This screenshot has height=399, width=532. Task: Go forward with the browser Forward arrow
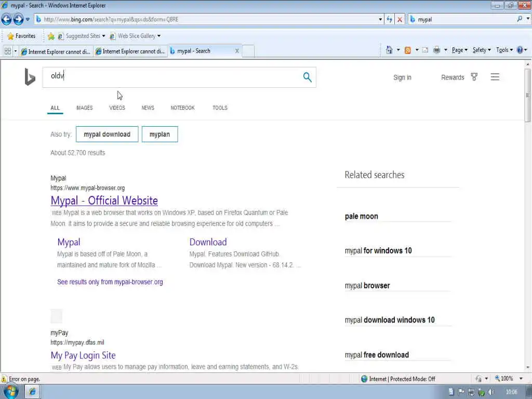19,19
